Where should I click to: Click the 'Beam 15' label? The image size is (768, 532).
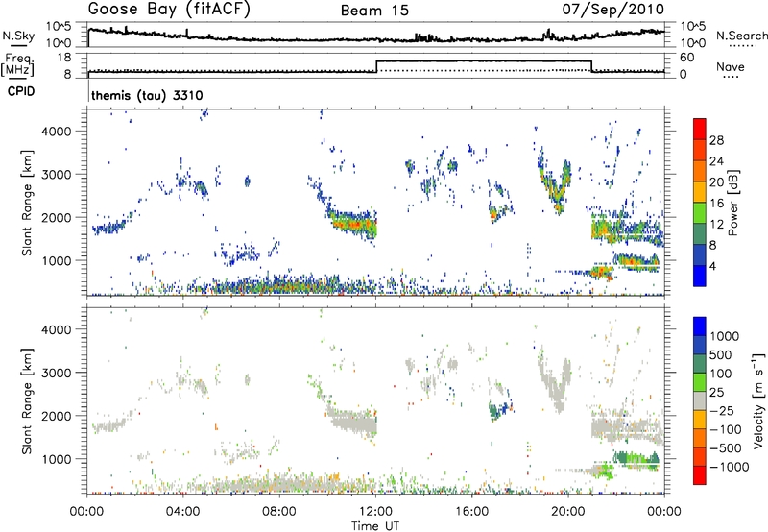click(374, 11)
